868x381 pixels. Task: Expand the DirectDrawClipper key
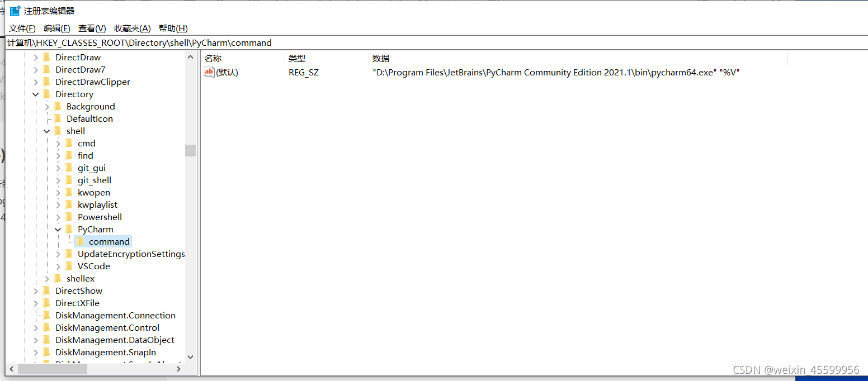(36, 82)
